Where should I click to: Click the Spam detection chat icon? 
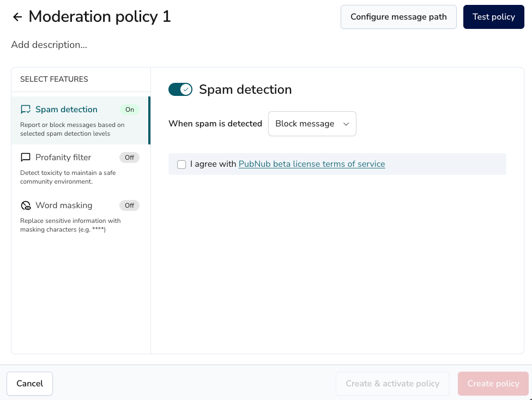pos(26,109)
